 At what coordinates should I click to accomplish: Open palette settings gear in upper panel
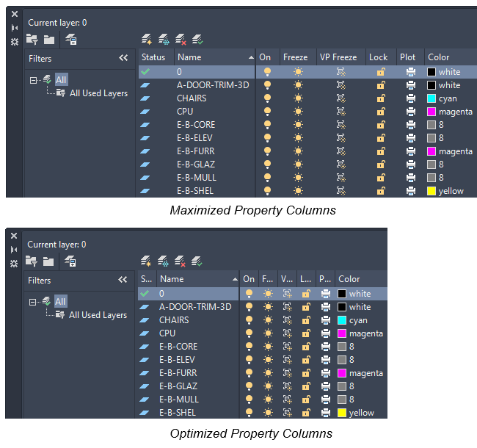click(x=14, y=42)
